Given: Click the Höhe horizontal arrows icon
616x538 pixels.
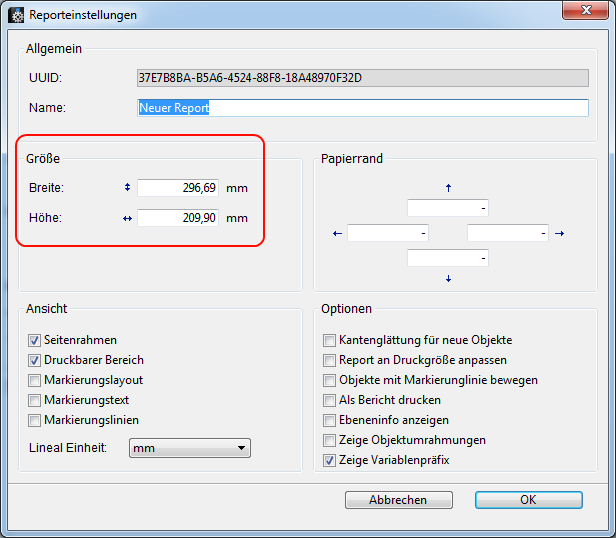Looking at the screenshot, I should [127, 218].
